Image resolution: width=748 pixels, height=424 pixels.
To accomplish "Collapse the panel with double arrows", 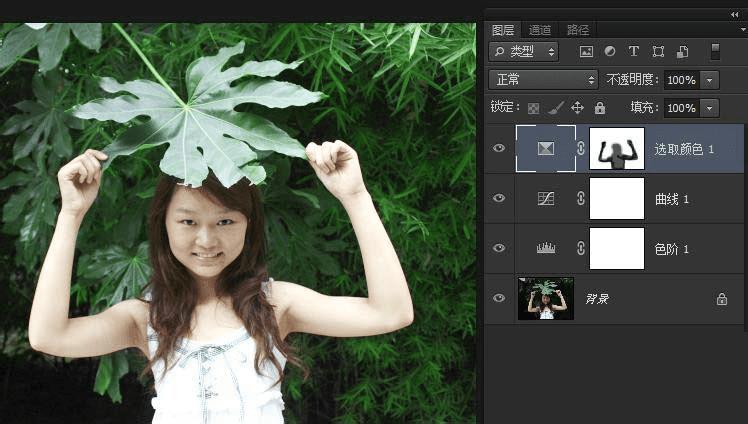I will (x=736, y=14).
